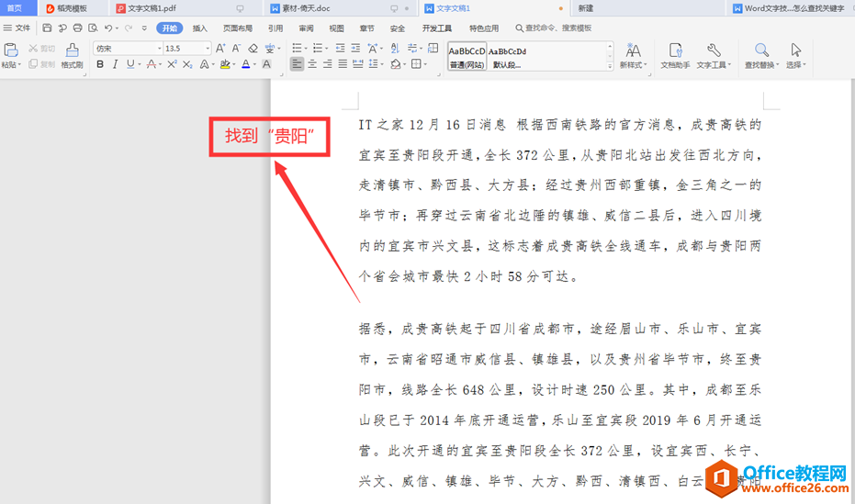Set paragraph to distributed alignment
Viewport: 855px width, 504px height.
point(358,64)
